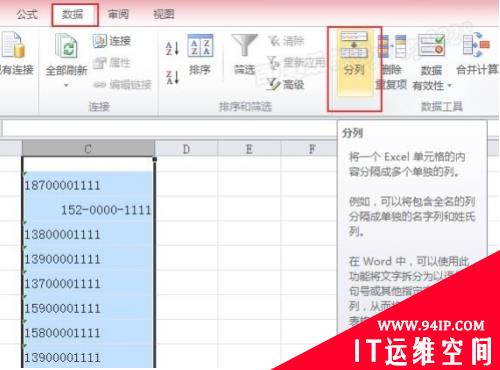Click the Advanced (高级) filter button
500x370 pixels.
click(285, 84)
